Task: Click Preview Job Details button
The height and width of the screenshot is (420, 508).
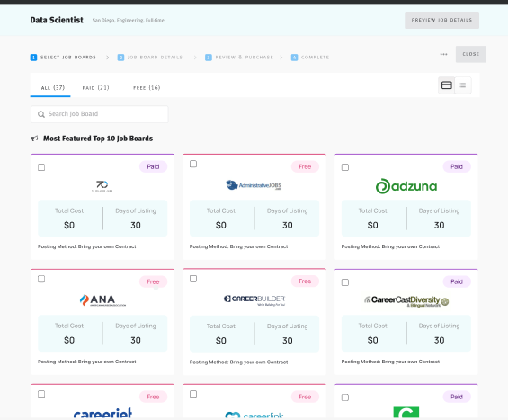Action: coord(441,20)
